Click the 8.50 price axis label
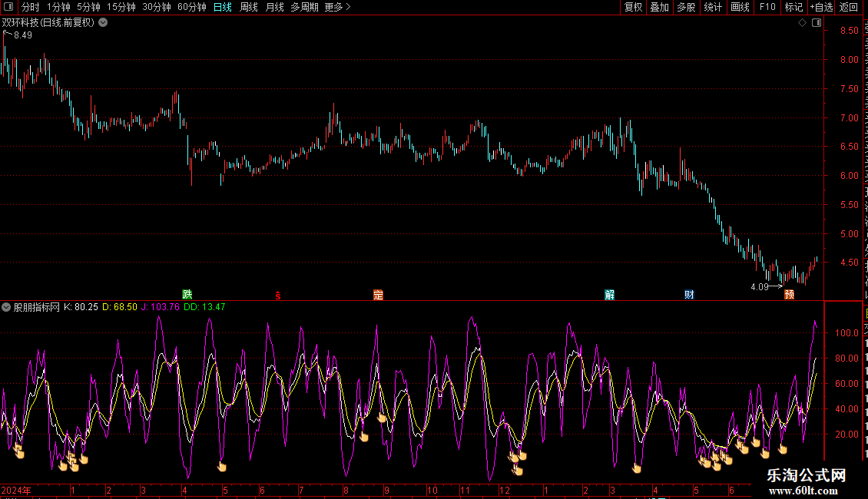The height and width of the screenshot is (499, 868). coord(849,31)
